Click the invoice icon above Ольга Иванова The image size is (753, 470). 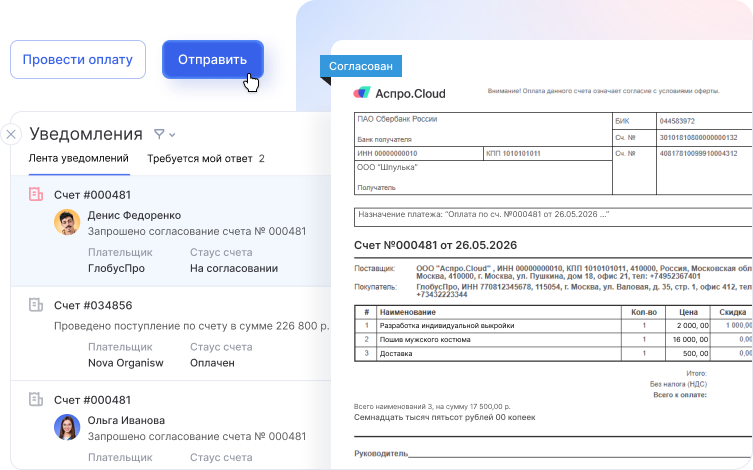coord(36,399)
